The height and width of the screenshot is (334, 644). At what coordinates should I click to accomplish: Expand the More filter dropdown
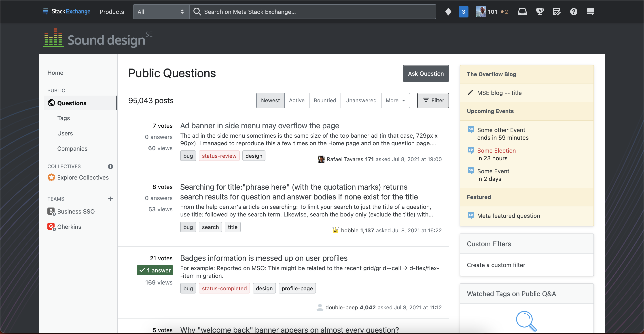pos(395,100)
